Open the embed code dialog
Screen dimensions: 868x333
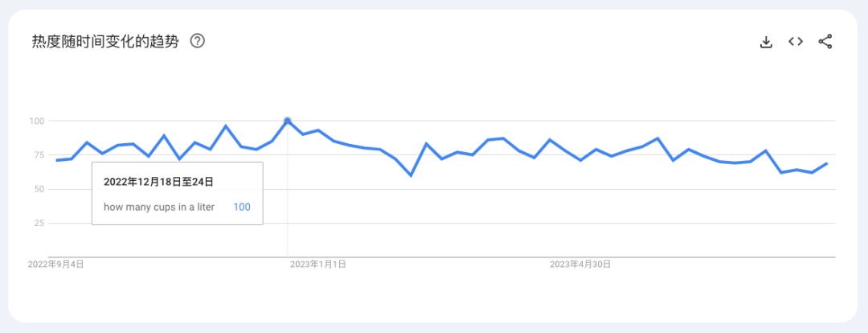pyautogui.click(x=796, y=42)
